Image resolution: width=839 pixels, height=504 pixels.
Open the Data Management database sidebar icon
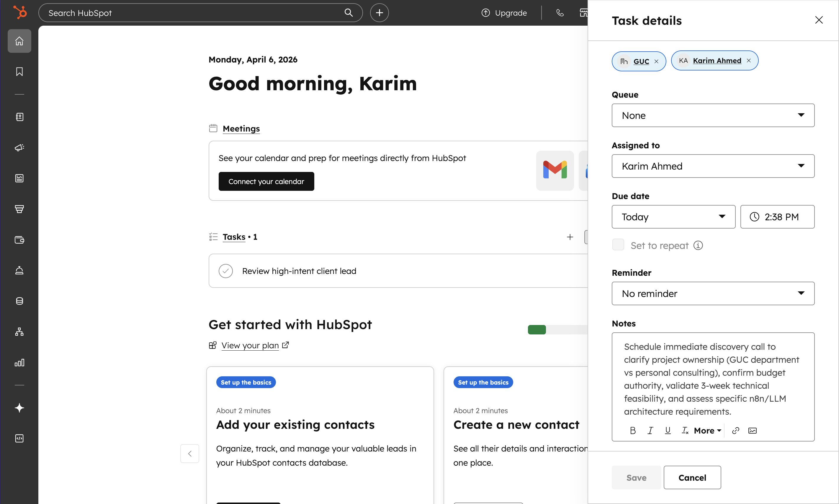19,301
